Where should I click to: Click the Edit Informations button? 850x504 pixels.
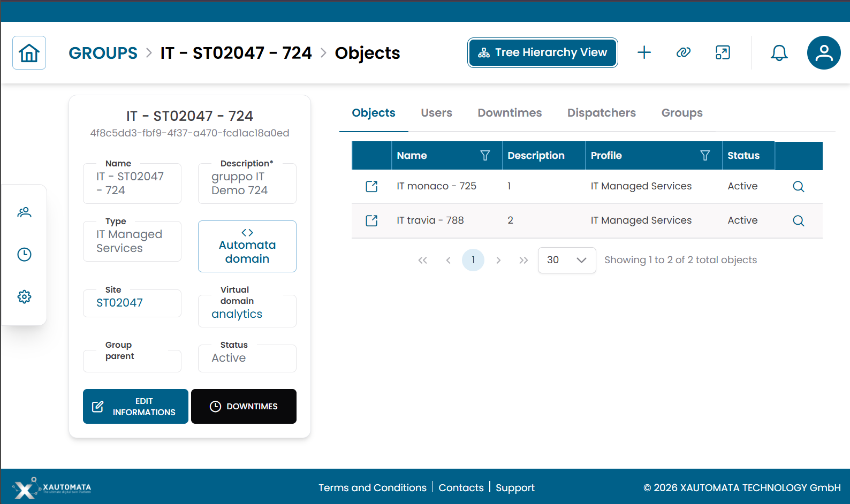(x=135, y=407)
